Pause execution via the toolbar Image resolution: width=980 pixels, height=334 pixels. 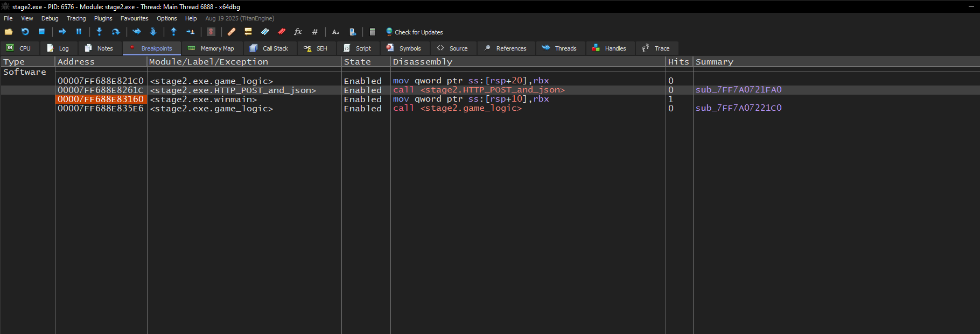(x=79, y=32)
